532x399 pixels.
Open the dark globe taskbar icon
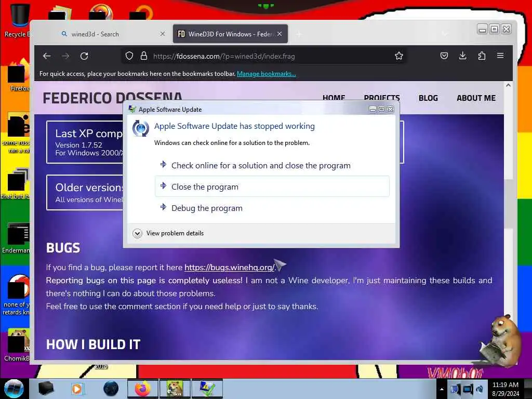(111, 389)
